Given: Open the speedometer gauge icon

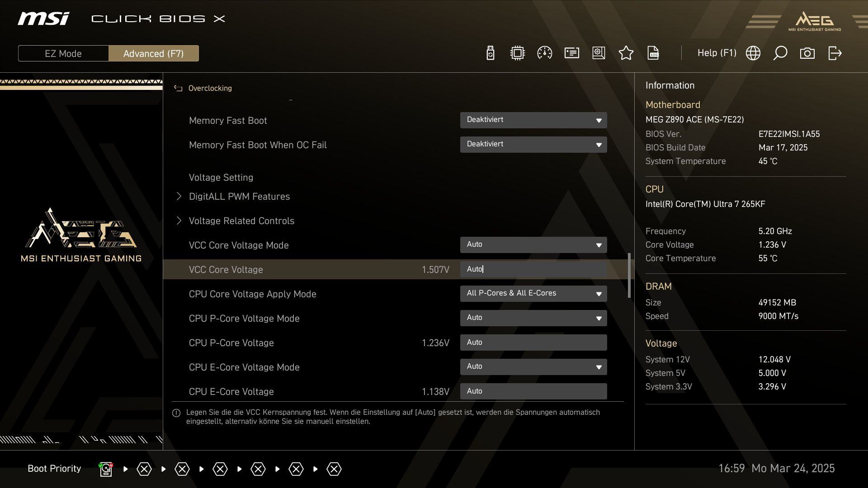Looking at the screenshot, I should [x=544, y=53].
